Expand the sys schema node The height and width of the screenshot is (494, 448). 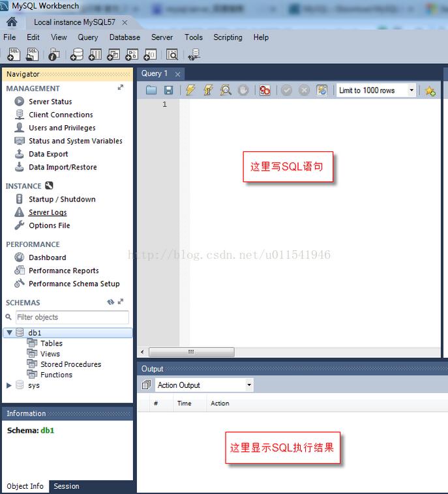point(9,385)
